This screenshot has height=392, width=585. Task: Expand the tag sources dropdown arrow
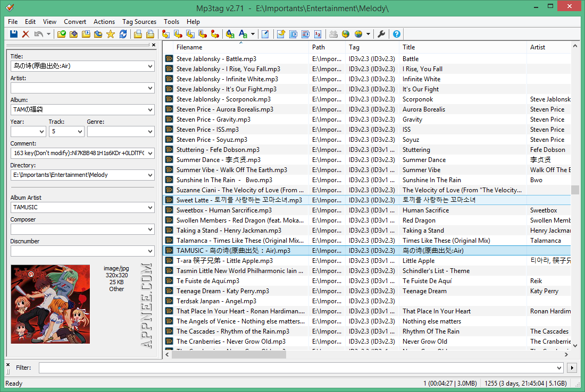pyautogui.click(x=368, y=34)
